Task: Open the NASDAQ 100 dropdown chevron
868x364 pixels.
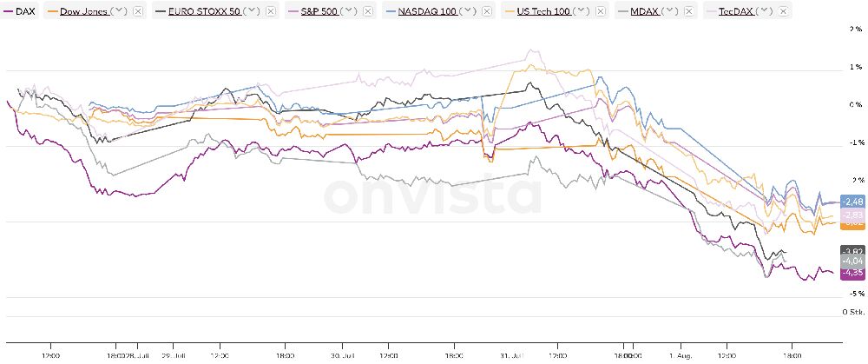Action: point(468,11)
